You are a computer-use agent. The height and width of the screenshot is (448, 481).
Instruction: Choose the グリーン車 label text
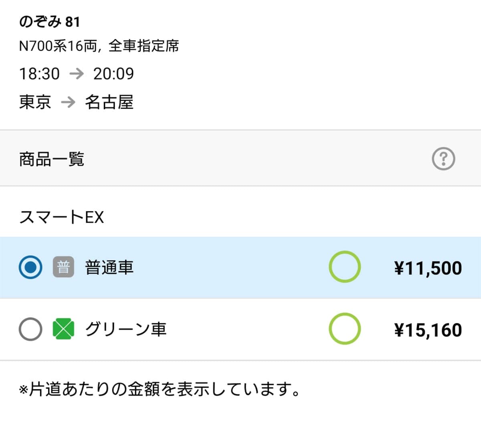pos(125,329)
